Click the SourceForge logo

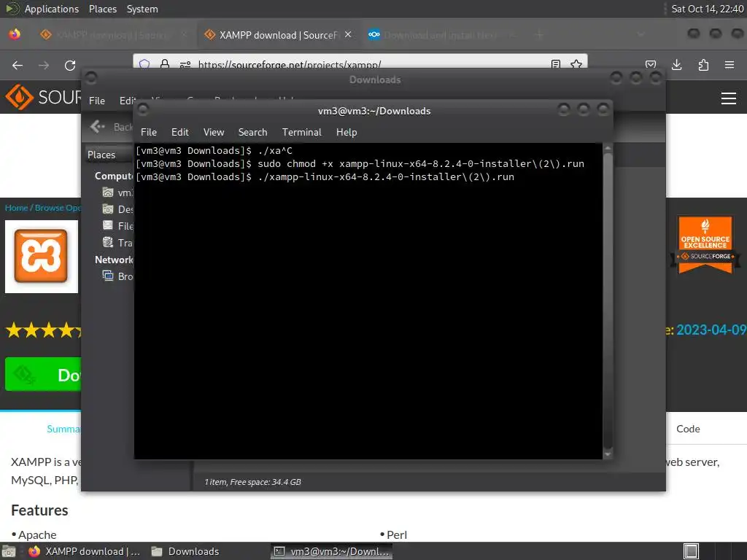point(43,97)
